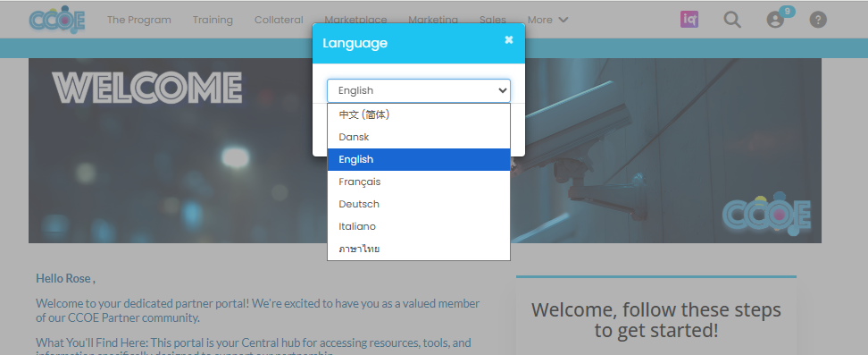Select the highlighted English option

[x=419, y=159]
